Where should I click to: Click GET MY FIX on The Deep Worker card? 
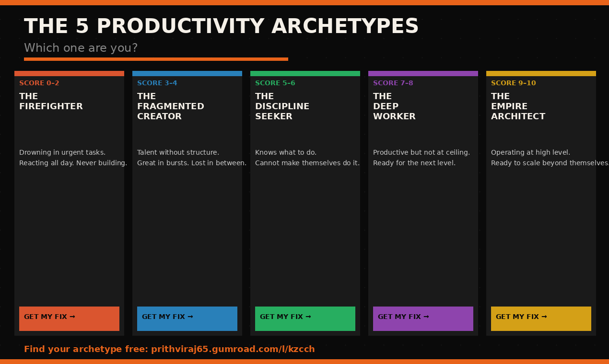click(423, 318)
